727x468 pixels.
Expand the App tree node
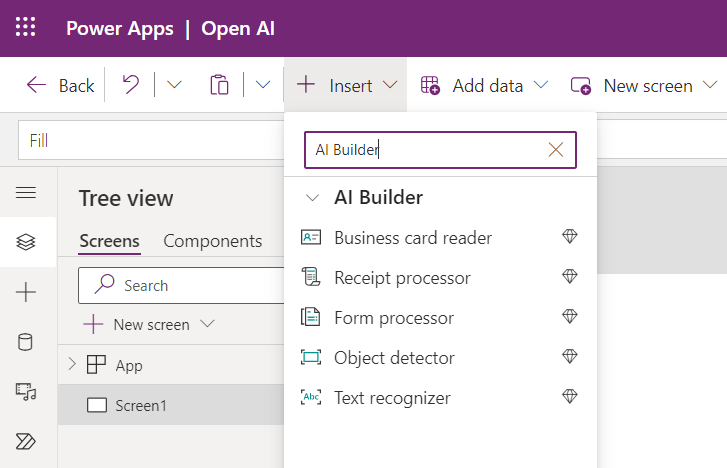point(72,364)
